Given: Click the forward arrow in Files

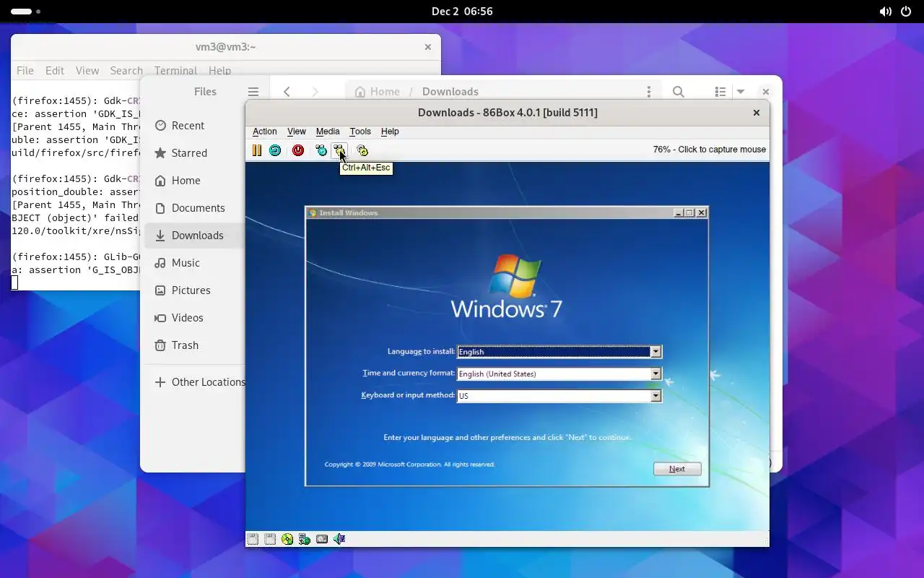Looking at the screenshot, I should (x=315, y=92).
